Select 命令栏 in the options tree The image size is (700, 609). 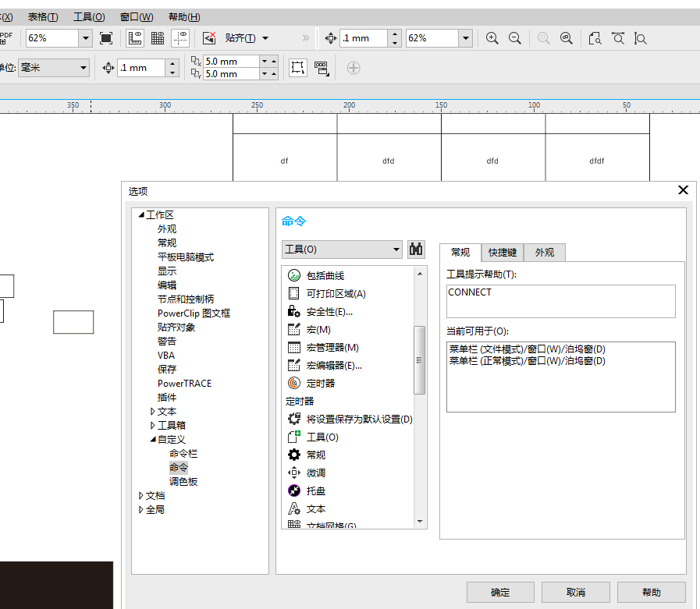[183, 454]
